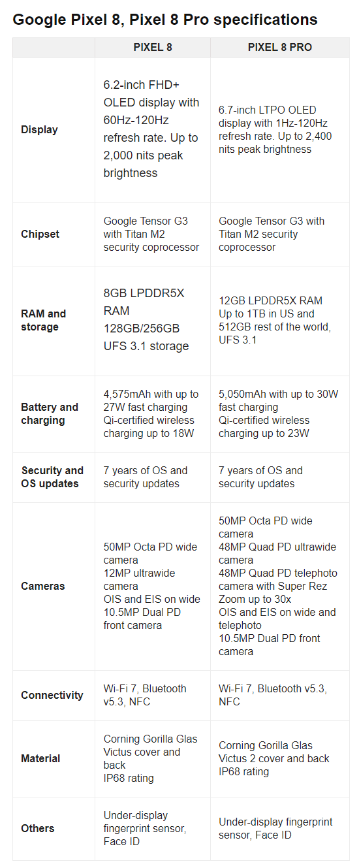Click the 8GB LPDDR5X RAM cell
Viewport: 359px width, 868px height.
click(153, 320)
